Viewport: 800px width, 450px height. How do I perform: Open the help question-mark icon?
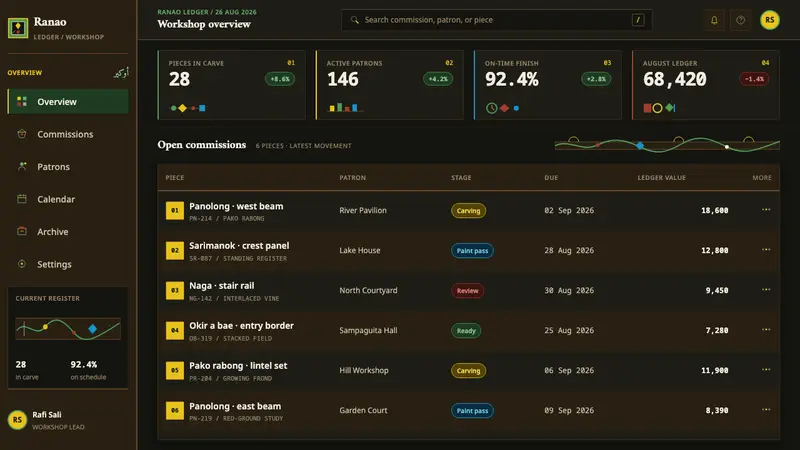pos(740,20)
